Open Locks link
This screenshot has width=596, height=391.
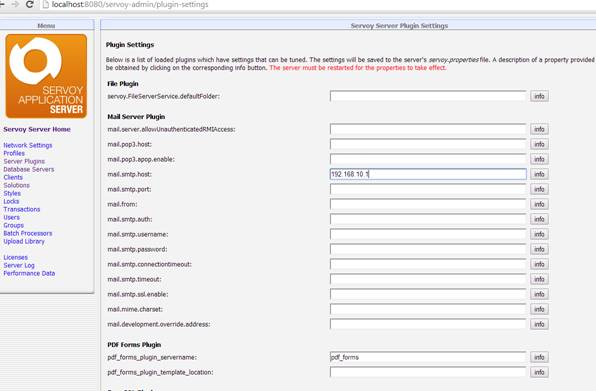[11, 201]
